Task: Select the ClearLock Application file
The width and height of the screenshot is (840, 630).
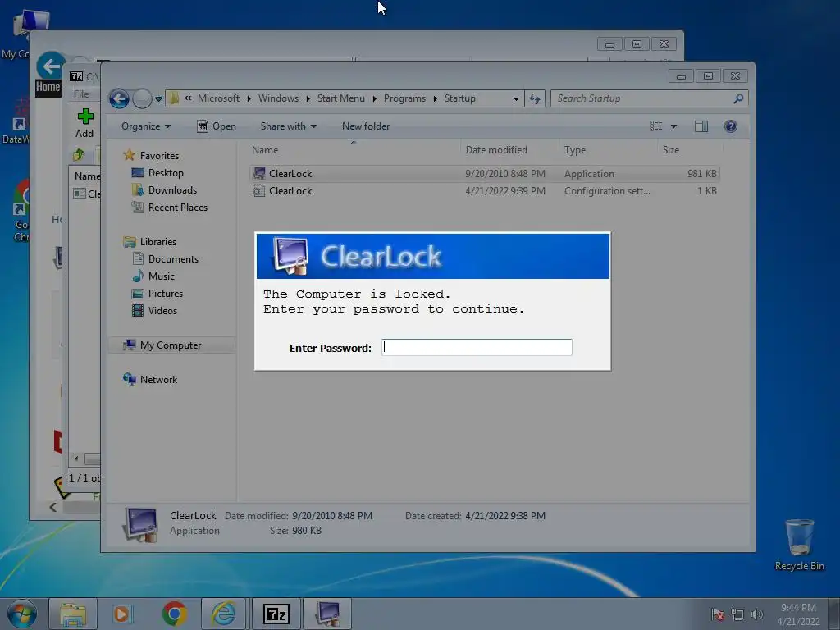Action: (484, 174)
